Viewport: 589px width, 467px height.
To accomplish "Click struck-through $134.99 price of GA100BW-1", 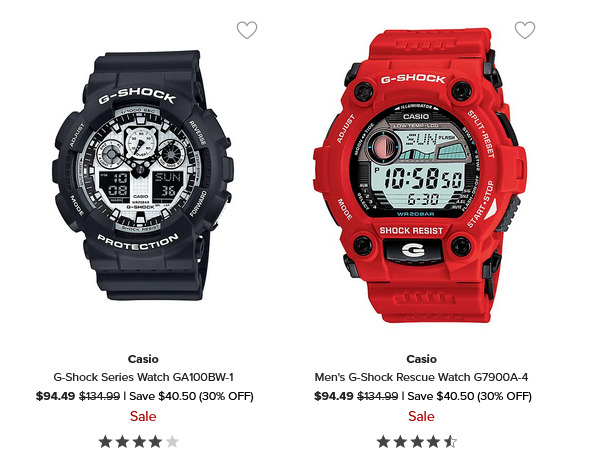I will coord(100,396).
